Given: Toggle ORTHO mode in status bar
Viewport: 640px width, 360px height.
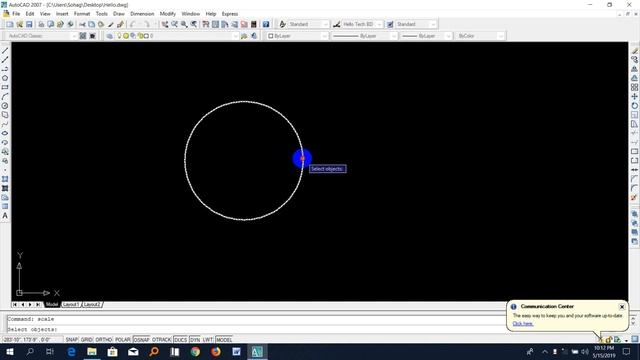Looking at the screenshot, I should click(104, 340).
